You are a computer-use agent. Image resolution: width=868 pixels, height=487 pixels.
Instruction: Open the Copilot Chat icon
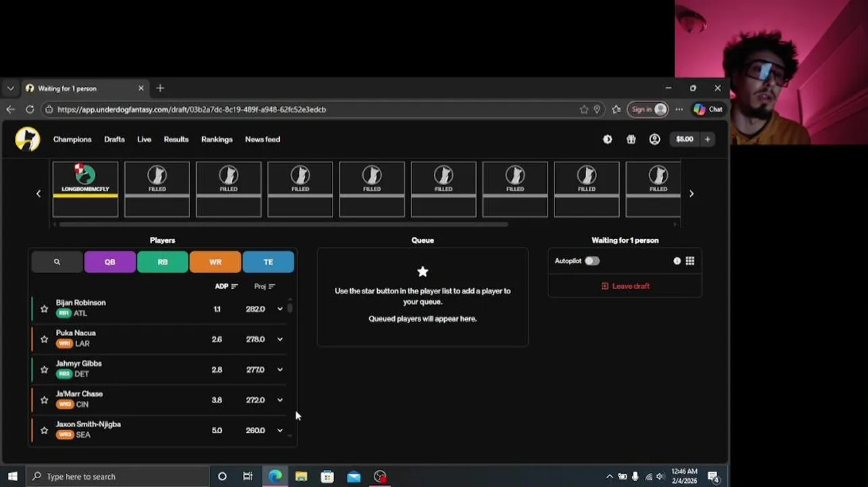click(708, 109)
